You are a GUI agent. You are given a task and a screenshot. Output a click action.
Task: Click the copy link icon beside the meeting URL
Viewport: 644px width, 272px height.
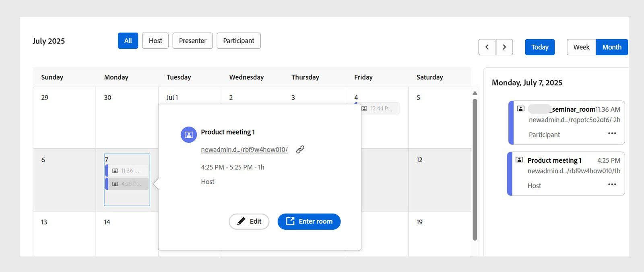pos(299,149)
